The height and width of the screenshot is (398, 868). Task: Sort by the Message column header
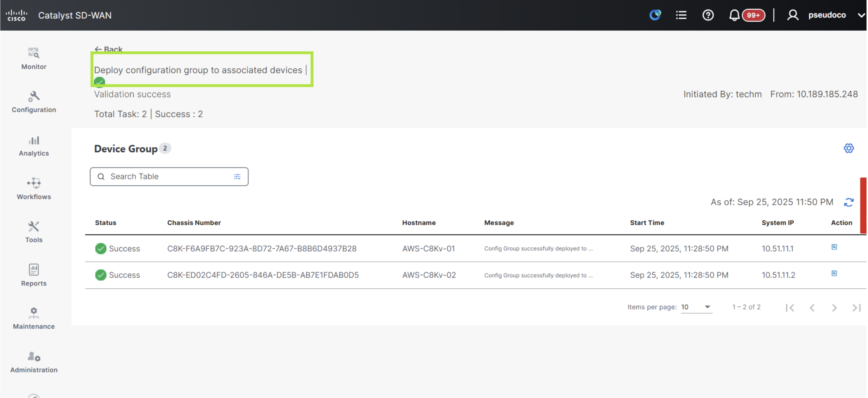point(499,223)
